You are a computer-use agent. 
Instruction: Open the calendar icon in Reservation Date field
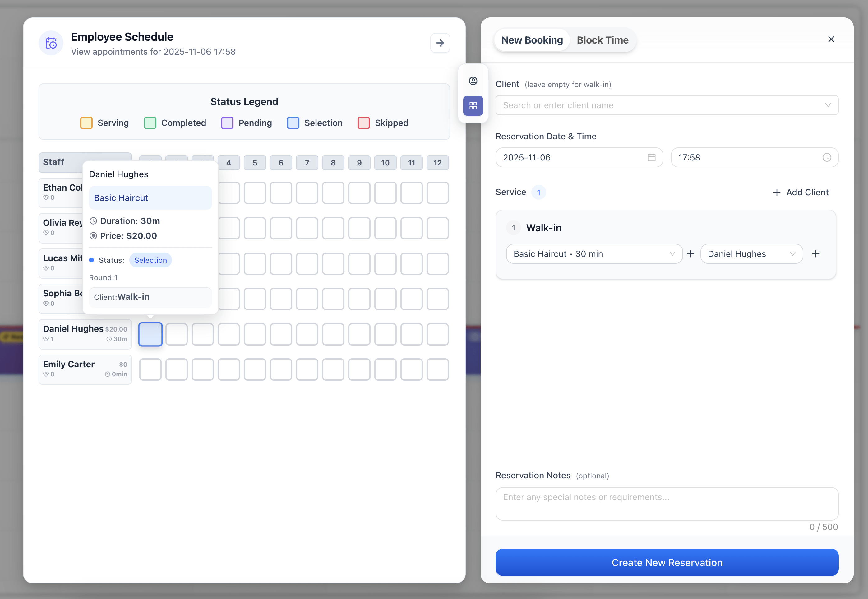pos(651,157)
